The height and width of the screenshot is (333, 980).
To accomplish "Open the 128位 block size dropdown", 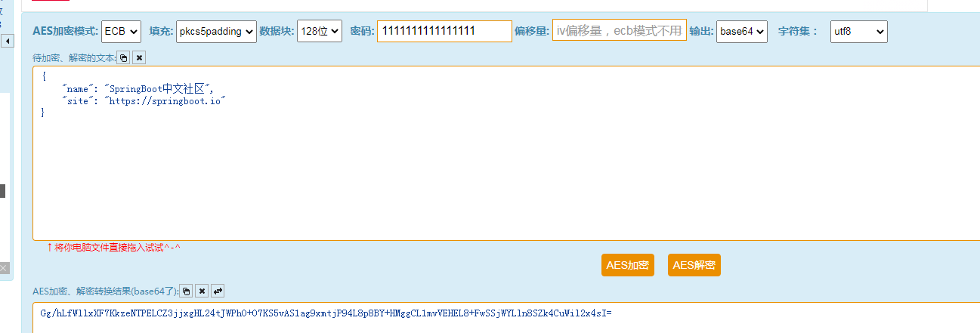I will [x=320, y=31].
